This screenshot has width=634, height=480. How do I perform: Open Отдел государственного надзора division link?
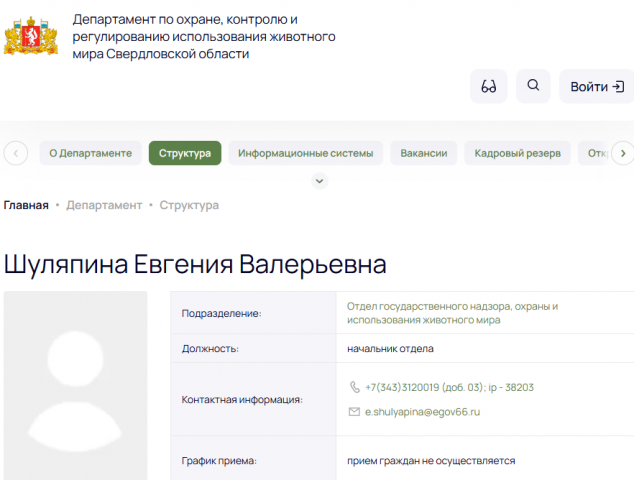452,313
